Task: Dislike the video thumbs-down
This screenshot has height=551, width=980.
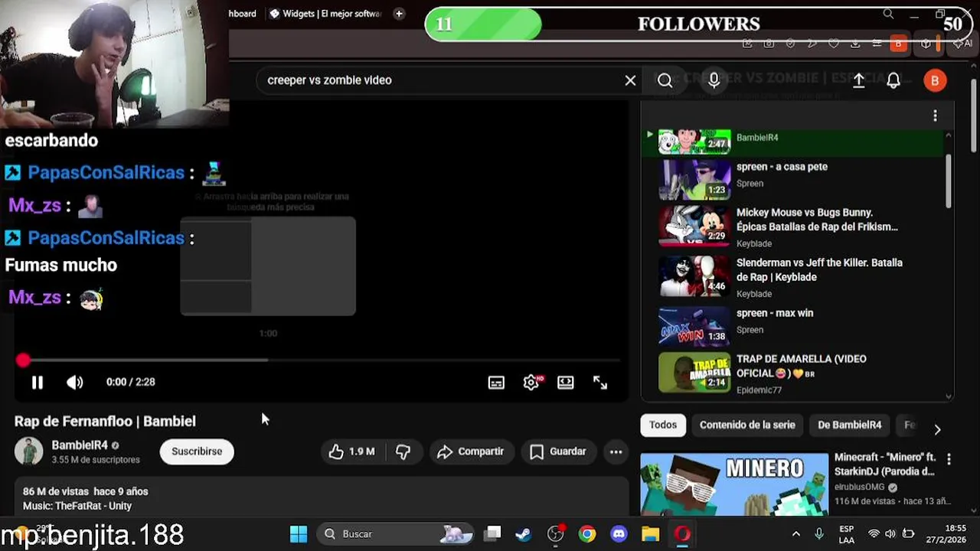Action: point(403,452)
